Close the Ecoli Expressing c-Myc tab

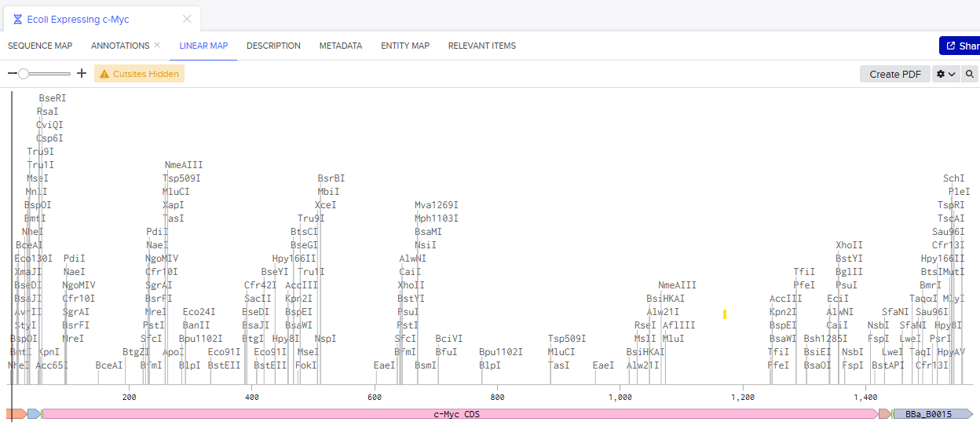(x=187, y=19)
